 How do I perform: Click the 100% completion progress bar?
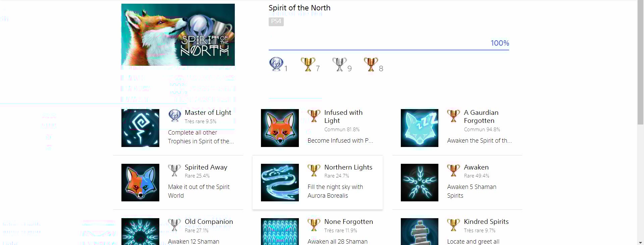[x=389, y=50]
